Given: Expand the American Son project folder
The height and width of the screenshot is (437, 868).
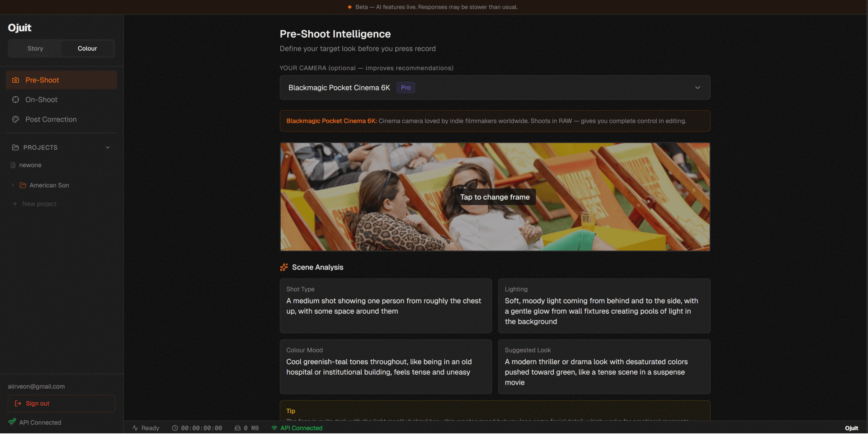Looking at the screenshot, I should tap(13, 185).
